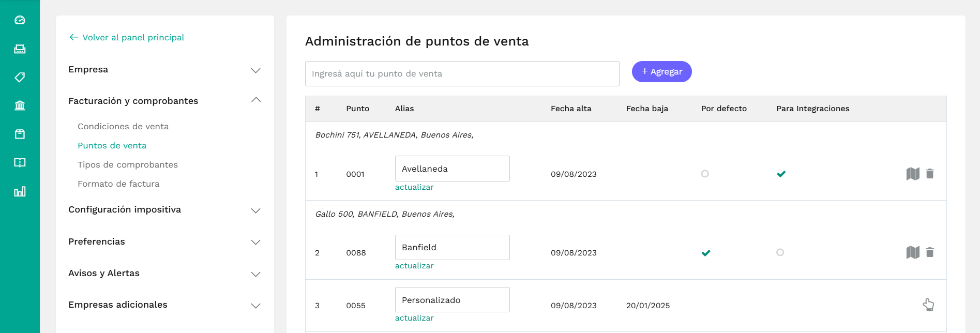Open the bank building icon in sidebar
Viewport: 980px width, 333px height.
coord(20,106)
